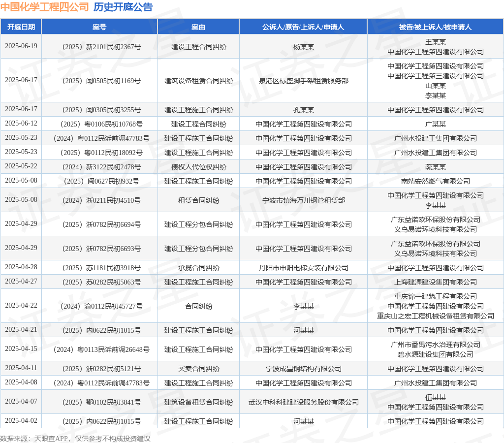Click 武汉中科科建建设服务股份有限公司 cell
This screenshot has width=504, height=443.
click(x=303, y=402)
